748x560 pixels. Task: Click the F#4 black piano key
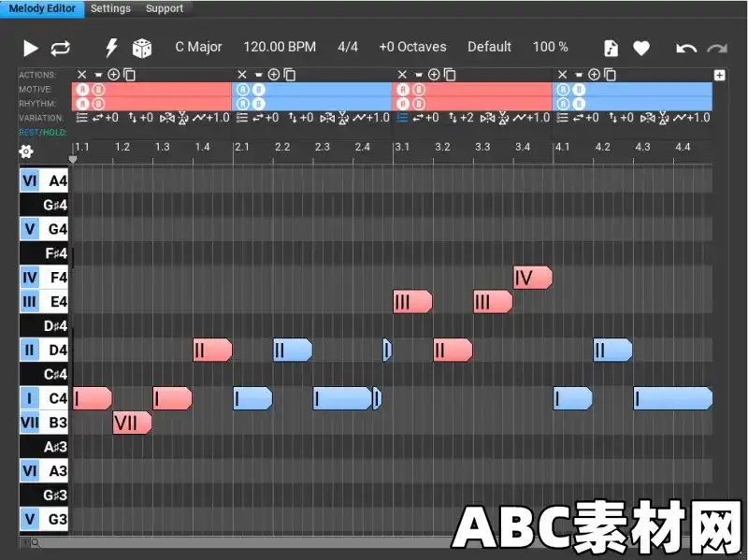click(44, 252)
